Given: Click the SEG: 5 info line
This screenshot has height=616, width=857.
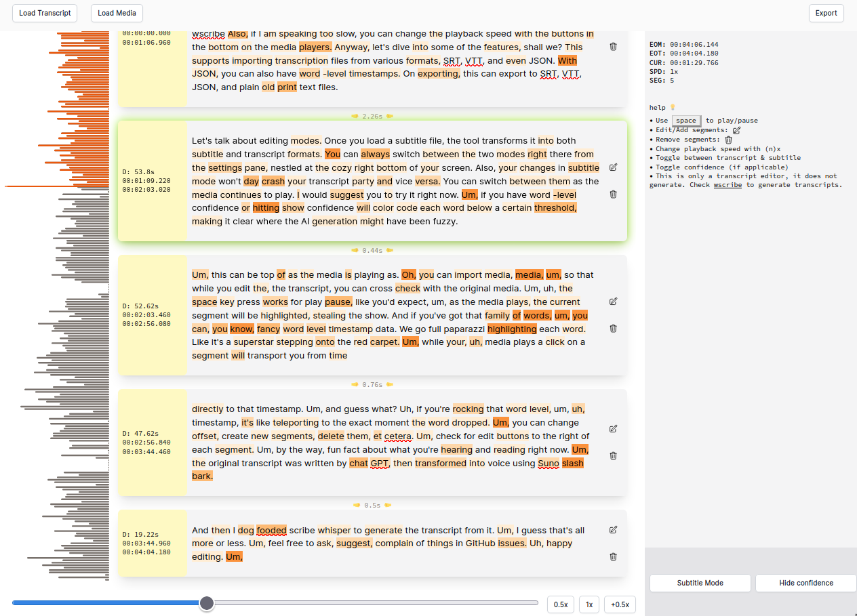Looking at the screenshot, I should (x=662, y=80).
